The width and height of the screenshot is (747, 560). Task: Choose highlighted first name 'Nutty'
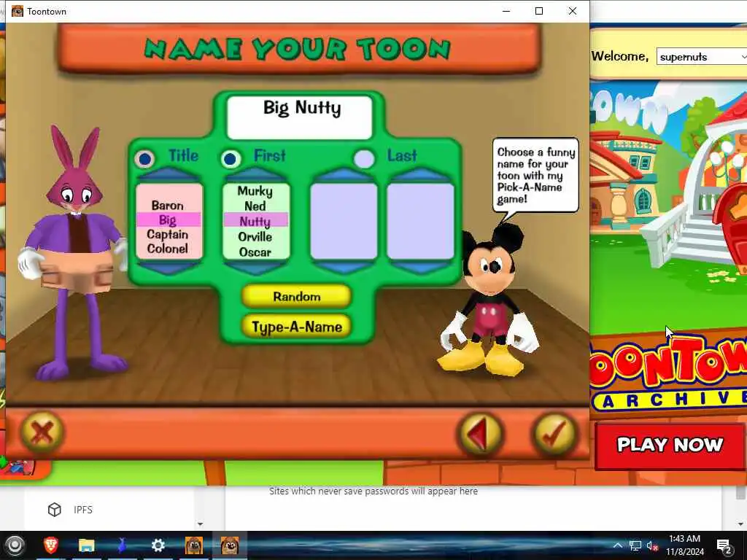point(255,220)
